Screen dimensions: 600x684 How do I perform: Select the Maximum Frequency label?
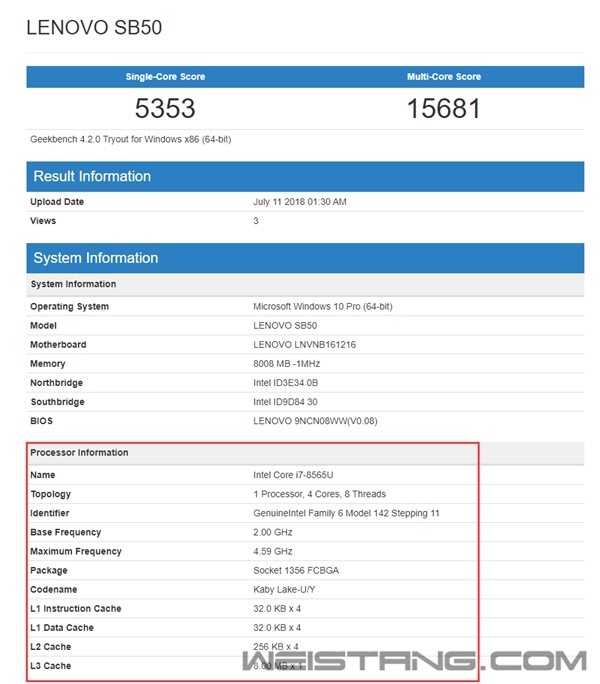pos(76,551)
